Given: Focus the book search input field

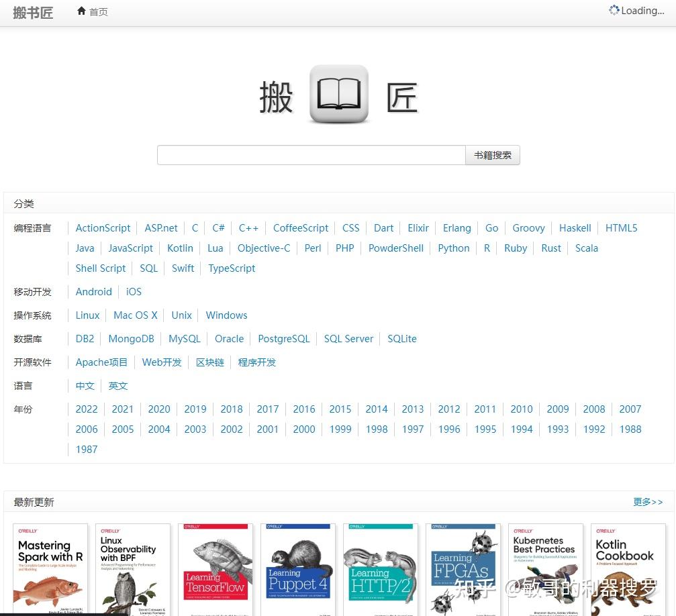Looking at the screenshot, I should click(311, 155).
